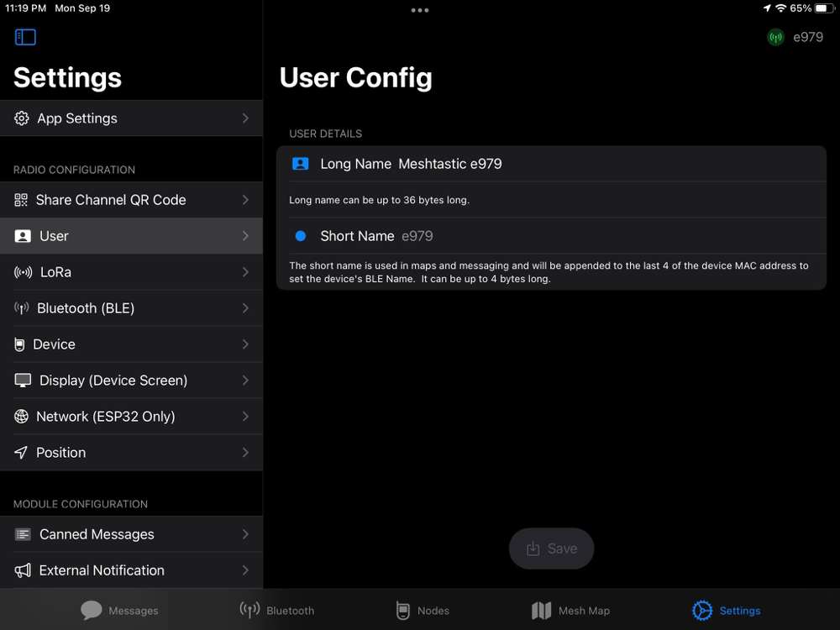The height and width of the screenshot is (630, 840).
Task: Click the three dots multitasking indicator
Action: (419, 10)
